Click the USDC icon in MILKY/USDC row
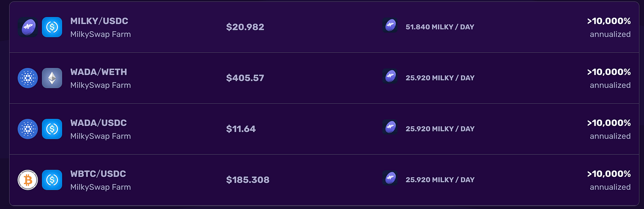Viewport: 644px width, 209px height. 52,27
